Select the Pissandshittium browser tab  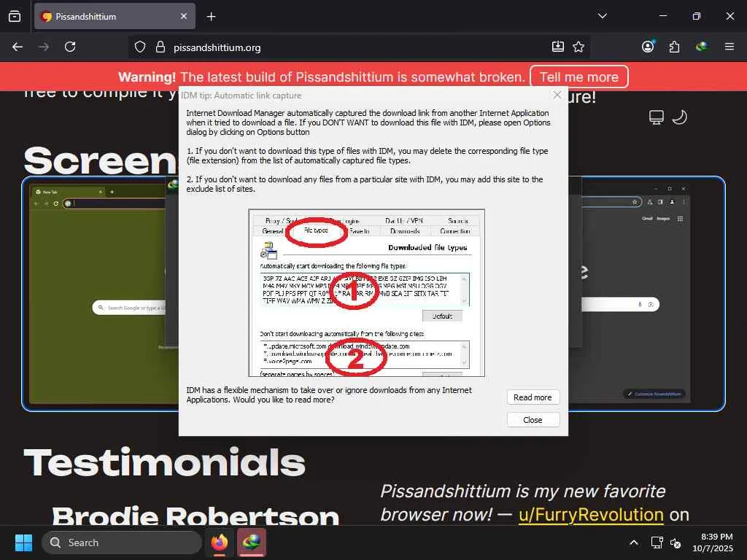pyautogui.click(x=115, y=16)
